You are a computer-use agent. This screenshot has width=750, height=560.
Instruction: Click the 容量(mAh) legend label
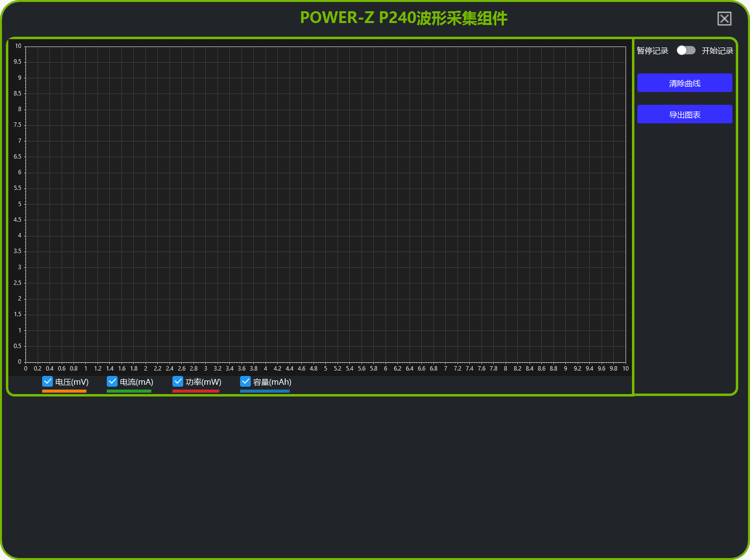tap(272, 382)
